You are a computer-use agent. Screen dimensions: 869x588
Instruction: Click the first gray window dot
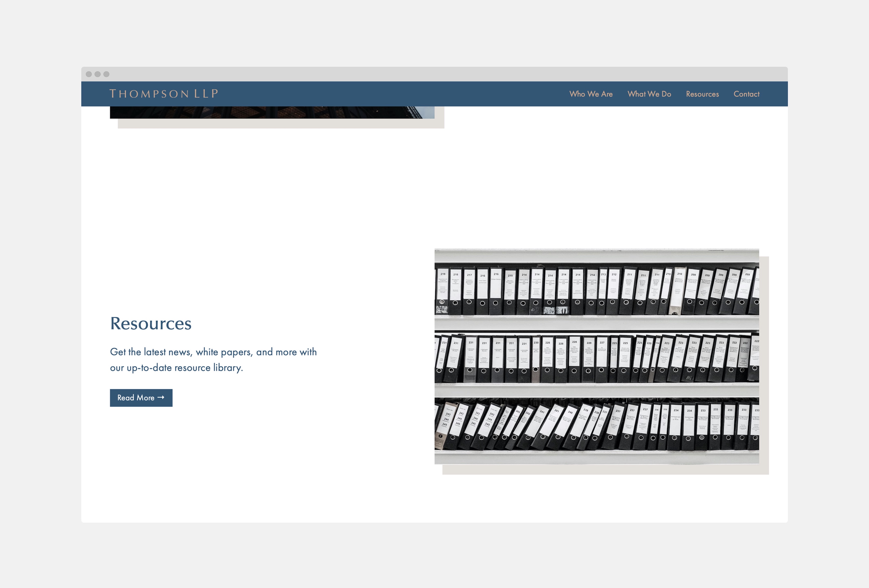[x=89, y=74]
